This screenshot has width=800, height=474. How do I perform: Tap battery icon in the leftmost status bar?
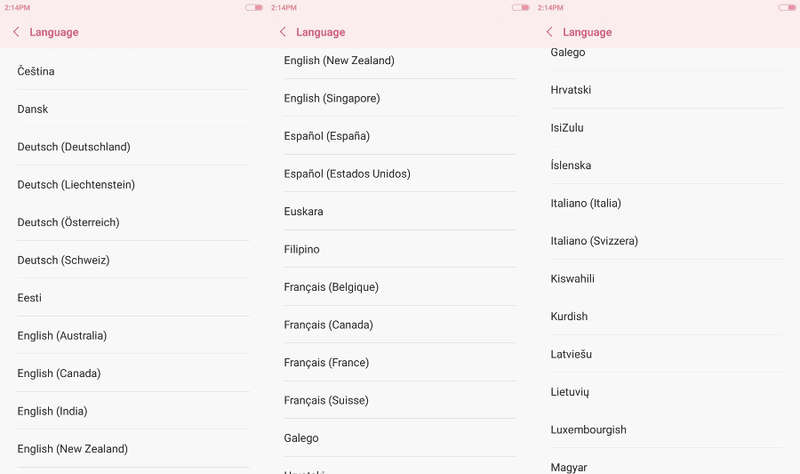(254, 7)
